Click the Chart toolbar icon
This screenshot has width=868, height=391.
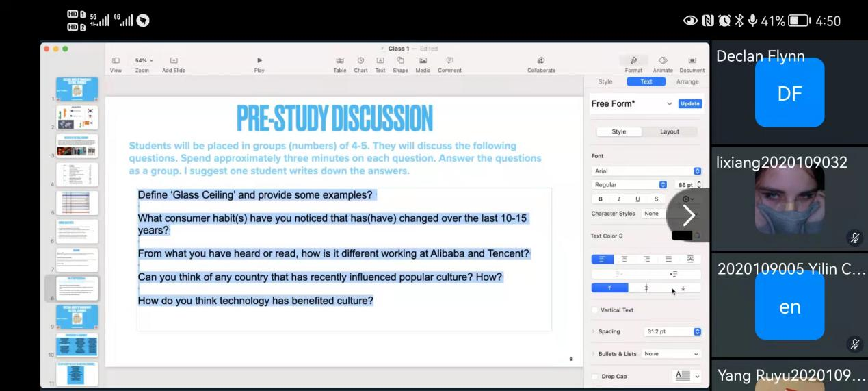[360, 61]
